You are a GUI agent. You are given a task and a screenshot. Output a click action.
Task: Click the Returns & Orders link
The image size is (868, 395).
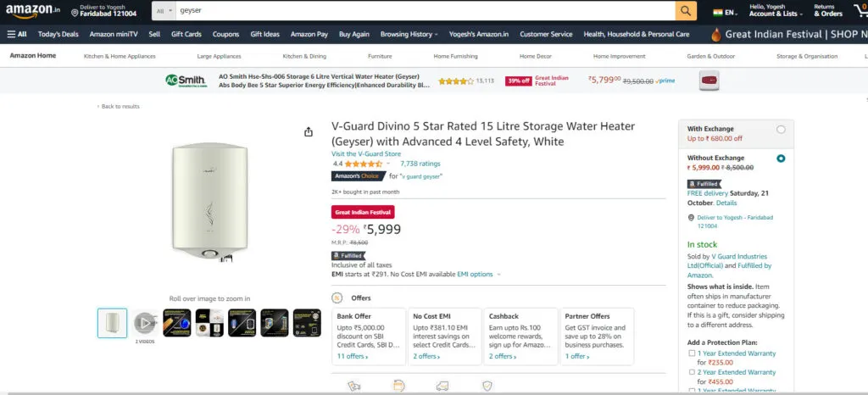tap(828, 10)
